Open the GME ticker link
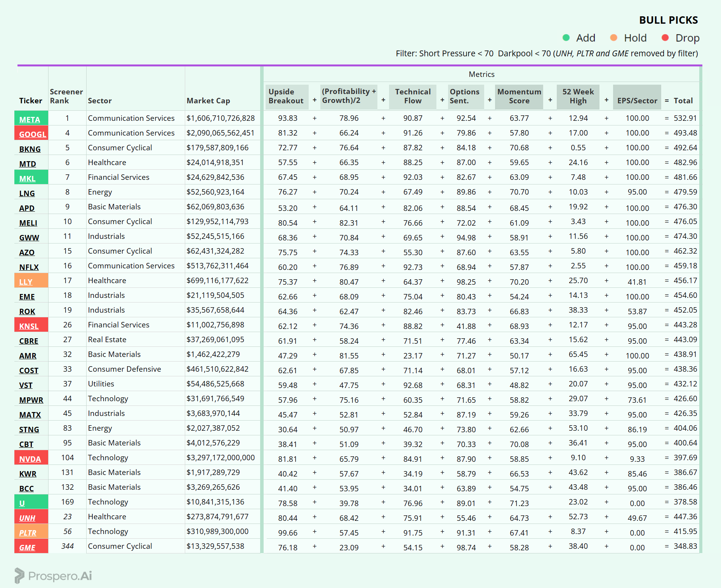Image resolution: width=721 pixels, height=588 pixels. point(27,548)
